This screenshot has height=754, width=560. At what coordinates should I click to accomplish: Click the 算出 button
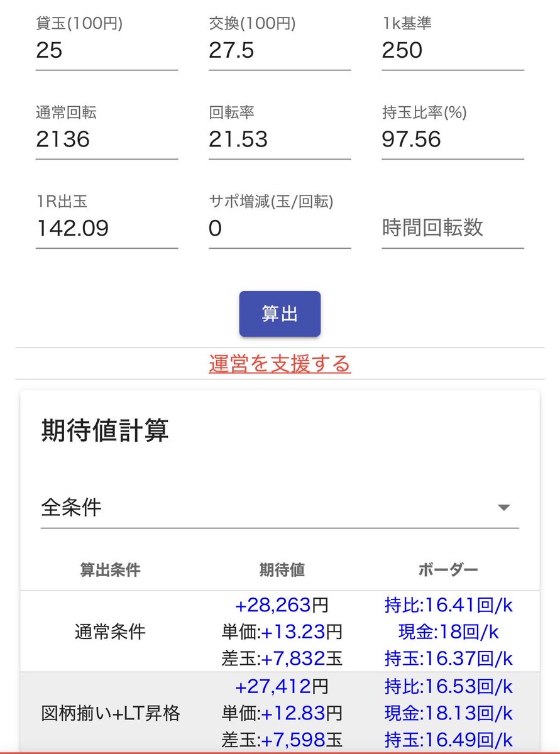click(280, 314)
